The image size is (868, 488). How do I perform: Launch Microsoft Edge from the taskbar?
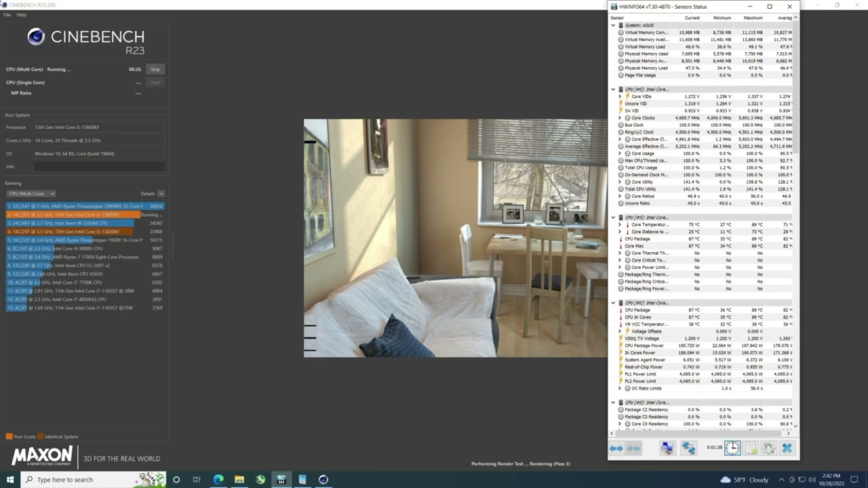point(218,479)
